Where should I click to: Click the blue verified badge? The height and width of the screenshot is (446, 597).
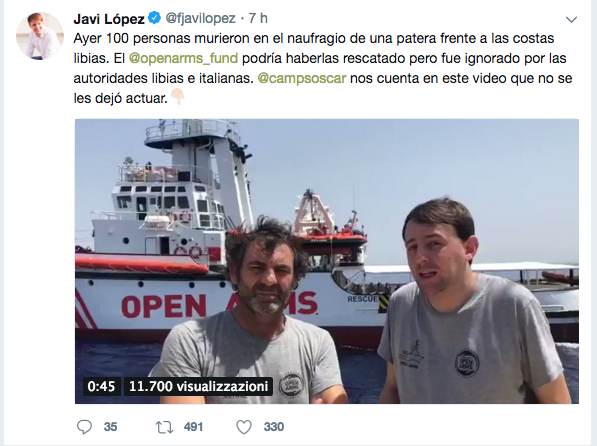coord(154,18)
